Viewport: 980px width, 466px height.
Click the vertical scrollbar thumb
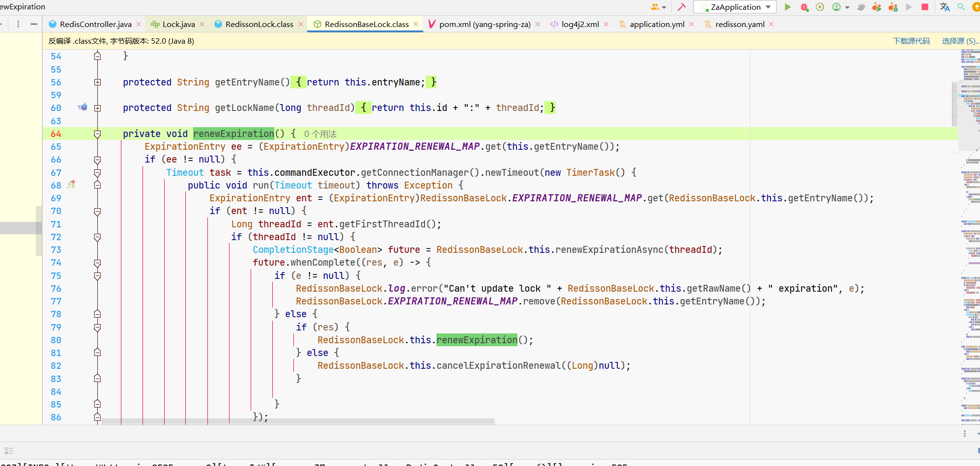pos(954,104)
